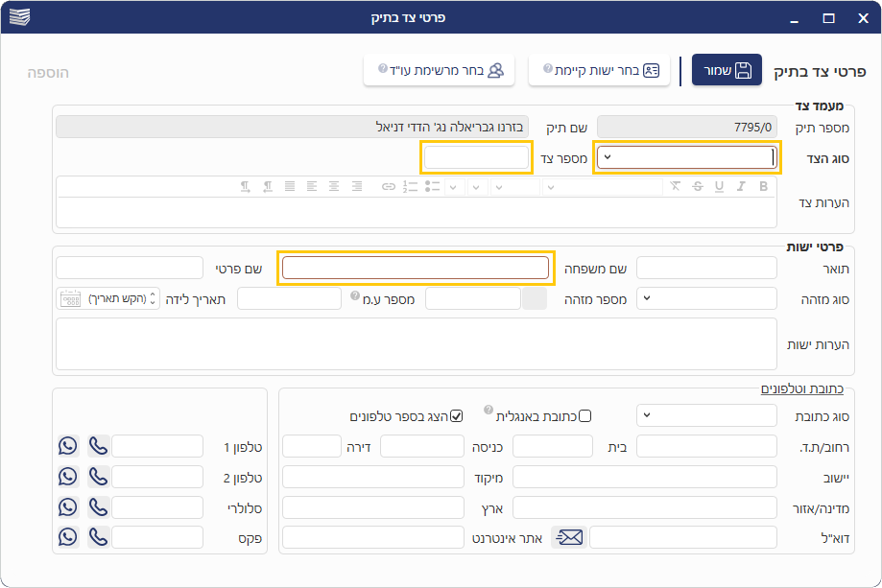
Task: Insert a link in party notes
Action: 389,186
